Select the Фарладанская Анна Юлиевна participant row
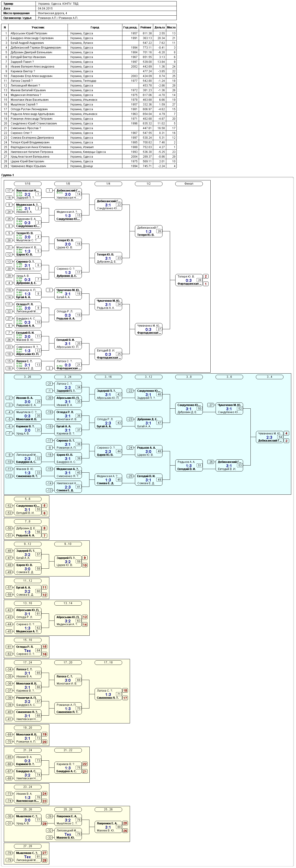Screen dimensions: 296x868 click(89, 147)
